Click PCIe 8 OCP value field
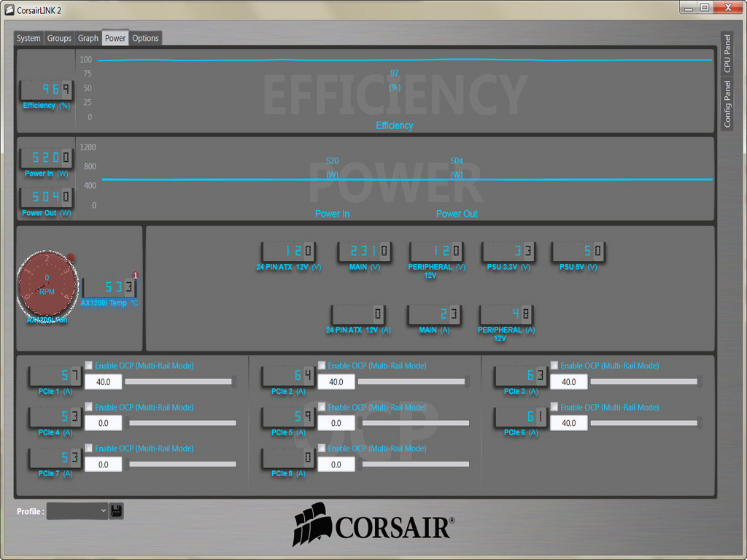Screen dimensions: 747x560 pyautogui.click(x=336, y=464)
